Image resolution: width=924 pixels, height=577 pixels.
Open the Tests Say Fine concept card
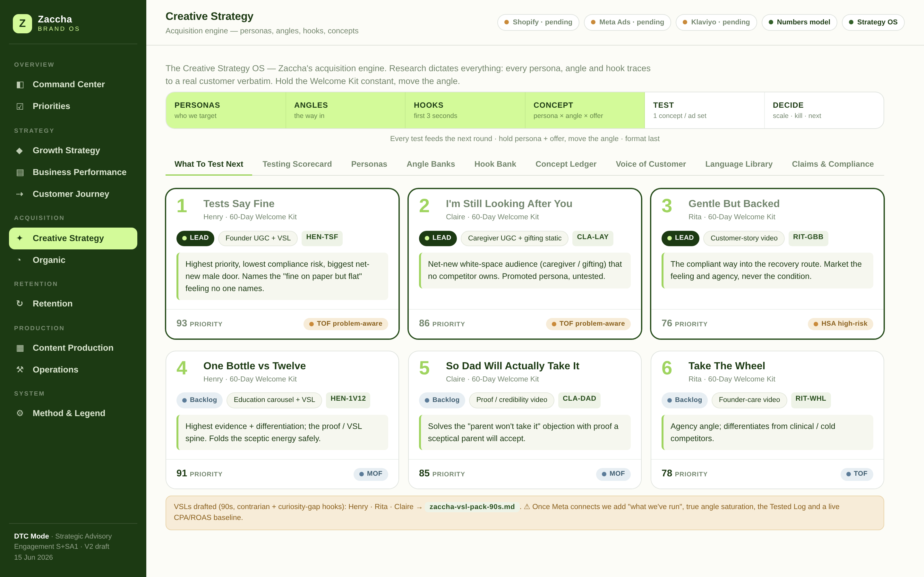tap(282, 264)
